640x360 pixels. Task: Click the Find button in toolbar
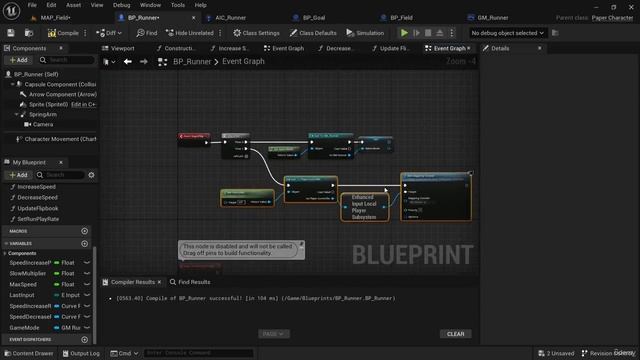tap(147, 33)
